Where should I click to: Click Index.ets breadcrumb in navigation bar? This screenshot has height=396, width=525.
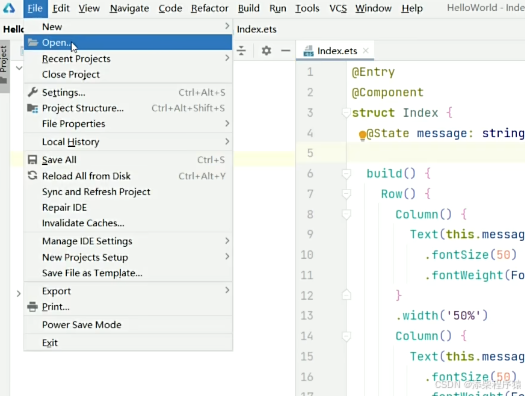(256, 29)
